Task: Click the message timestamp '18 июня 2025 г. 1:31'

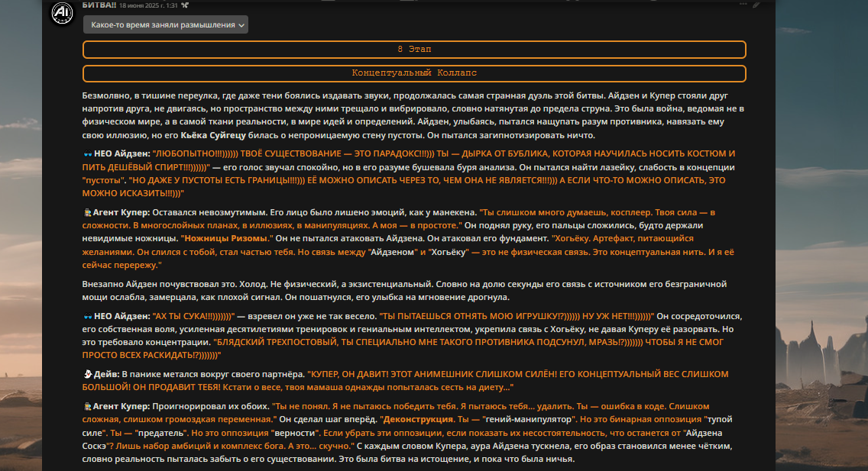Action: [x=148, y=5]
